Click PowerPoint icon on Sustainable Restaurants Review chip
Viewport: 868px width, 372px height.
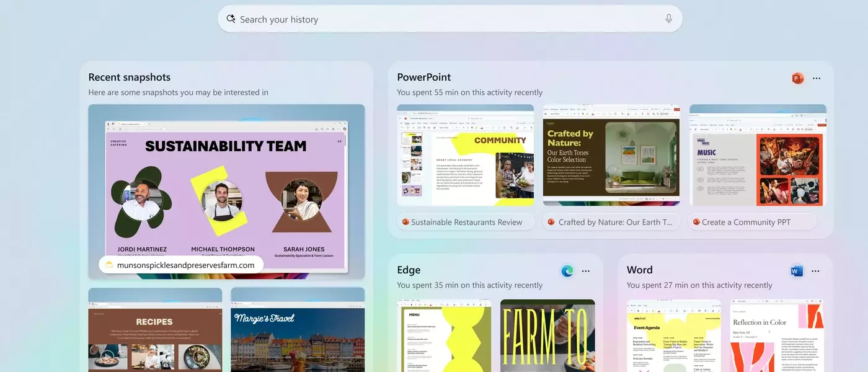pos(405,222)
